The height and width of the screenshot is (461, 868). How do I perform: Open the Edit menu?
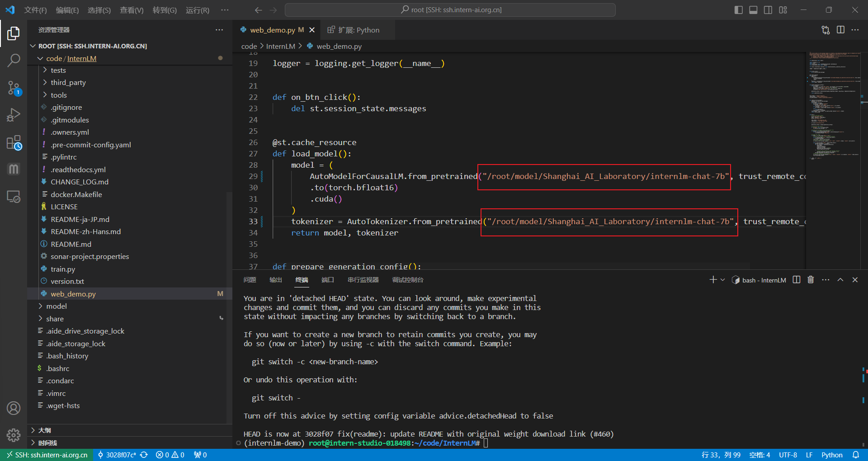[x=67, y=10]
